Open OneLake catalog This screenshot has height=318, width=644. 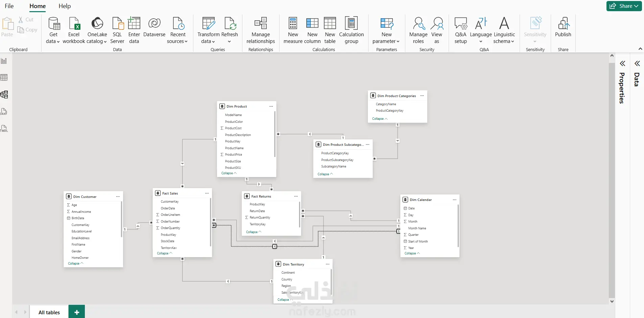tap(97, 30)
